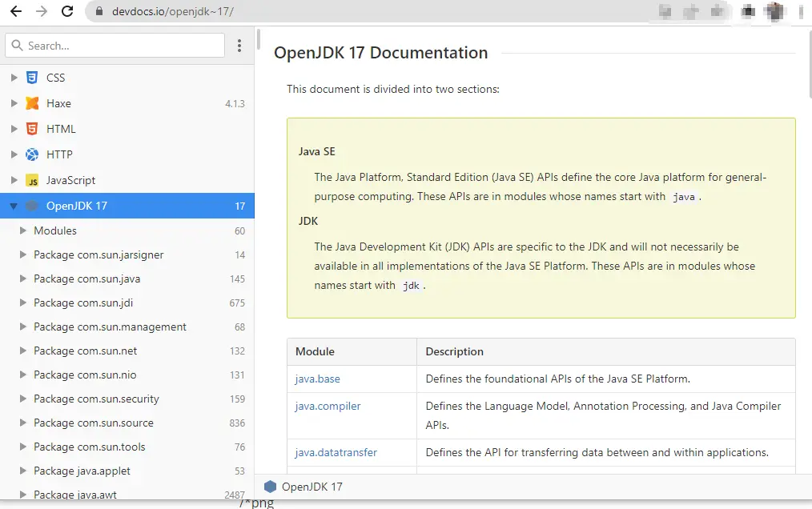Reload the page with refresh icon
812x509 pixels.
[67, 11]
